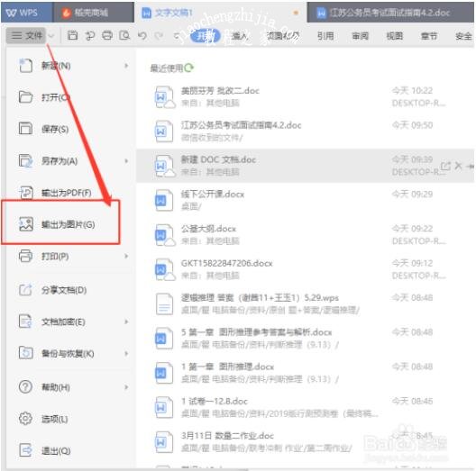
Task: Open recent file 江苏公务员考试面试指南4.2.doc in list
Action: click(305, 131)
